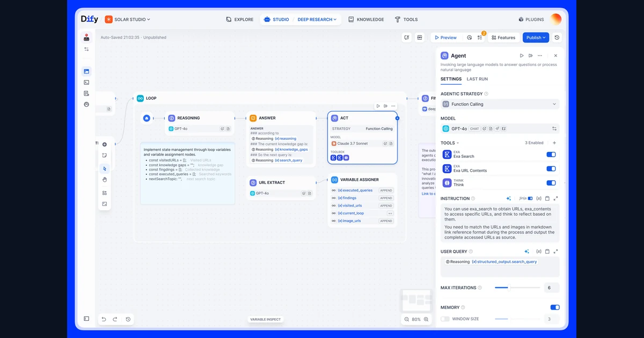
Task: Select the hand pan mode tool
Action: 105,180
